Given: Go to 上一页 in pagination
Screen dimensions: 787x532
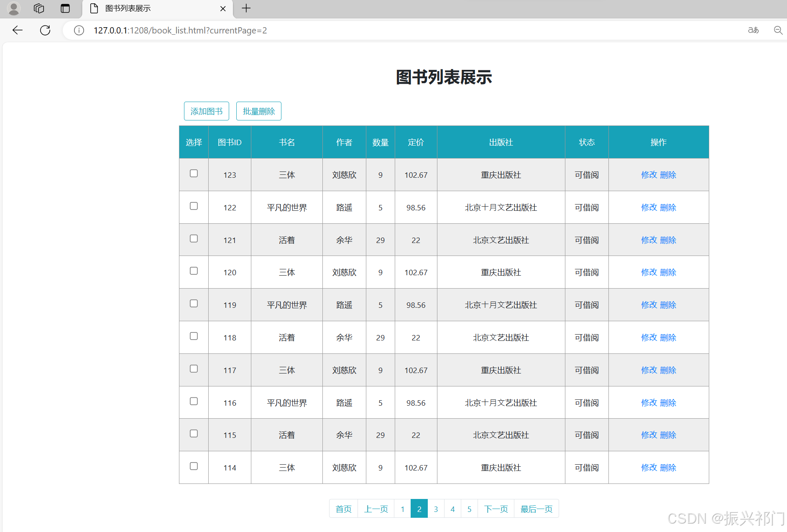Looking at the screenshot, I should (x=376, y=509).
